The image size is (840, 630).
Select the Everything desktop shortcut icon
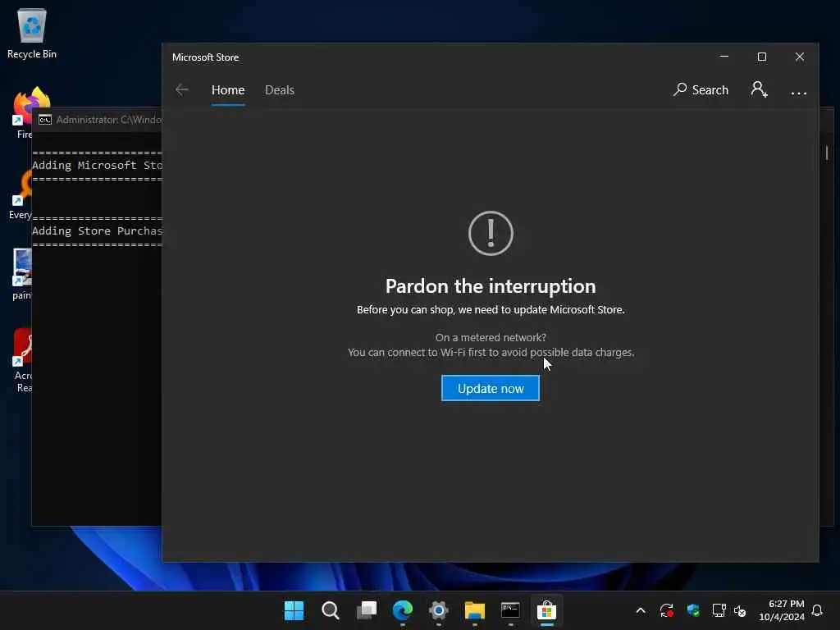click(x=21, y=194)
